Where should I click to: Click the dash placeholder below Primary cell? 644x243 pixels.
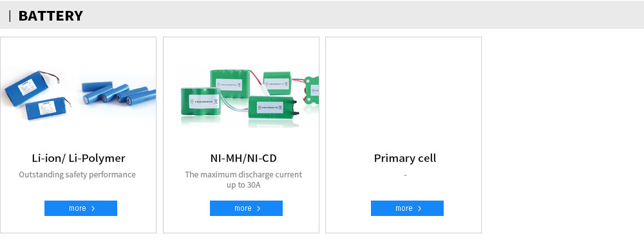click(405, 175)
